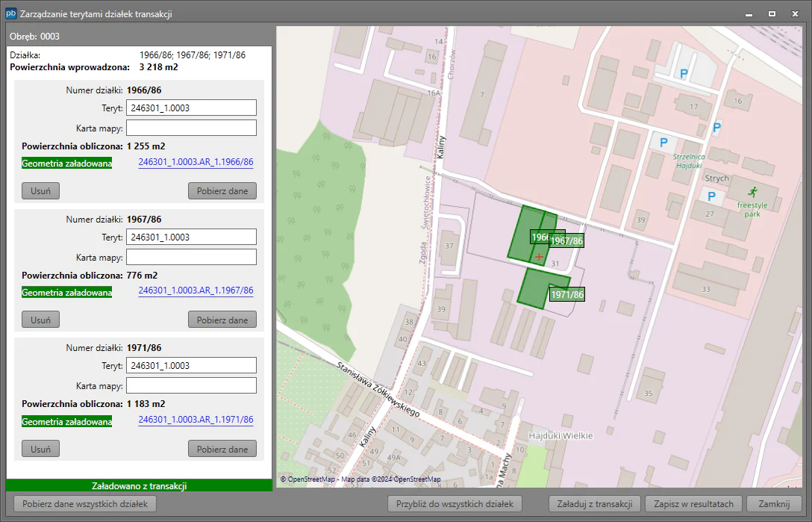The image size is (812, 522).
Task: Open link 246301_1.0003.AR_1.1971/86
Action: (196, 420)
